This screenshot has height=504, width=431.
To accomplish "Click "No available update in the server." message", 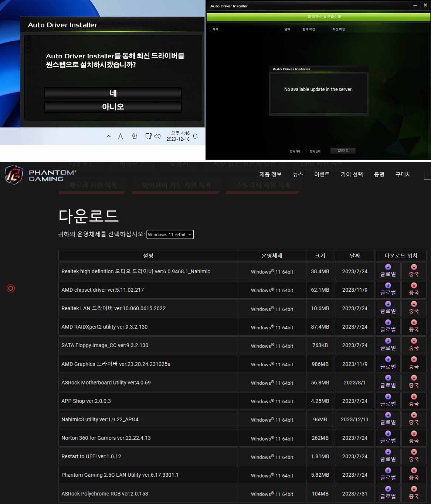I will (x=318, y=89).
